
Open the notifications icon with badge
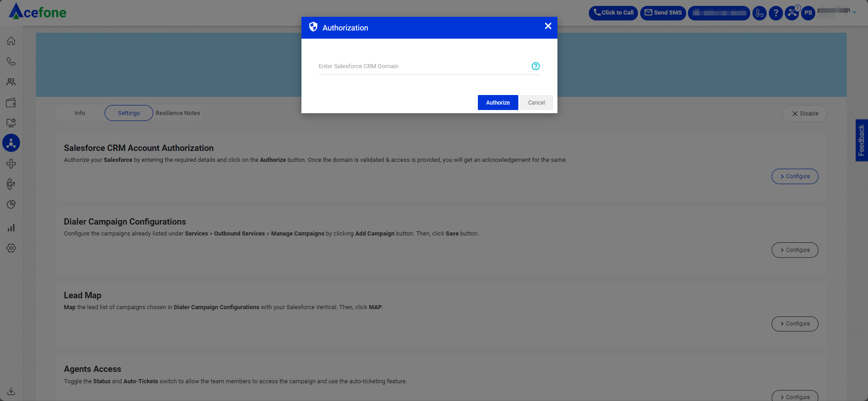pyautogui.click(x=792, y=13)
